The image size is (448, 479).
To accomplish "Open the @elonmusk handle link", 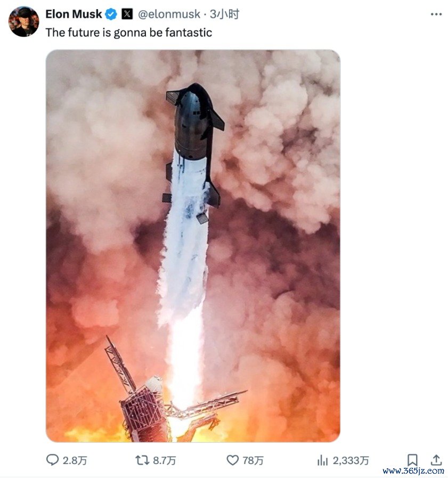I will [170, 14].
